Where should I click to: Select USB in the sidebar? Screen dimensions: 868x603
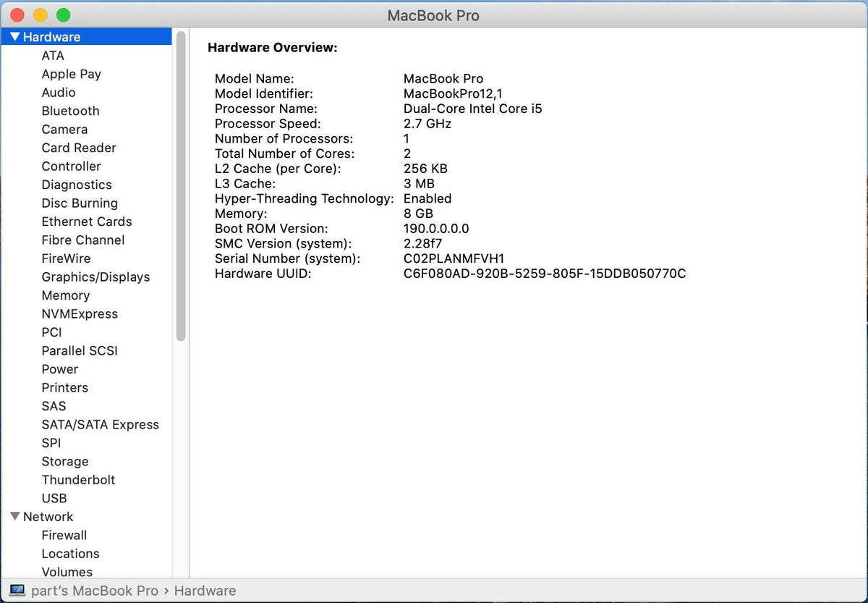[54, 499]
